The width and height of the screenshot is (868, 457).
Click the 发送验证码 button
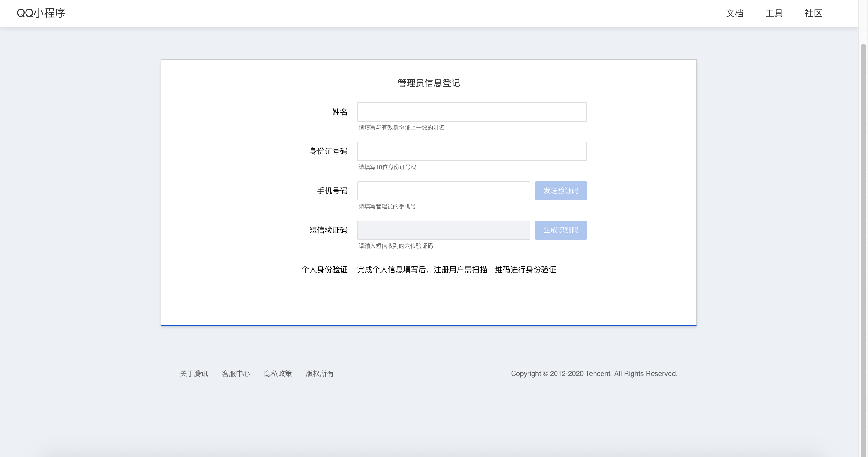click(561, 191)
